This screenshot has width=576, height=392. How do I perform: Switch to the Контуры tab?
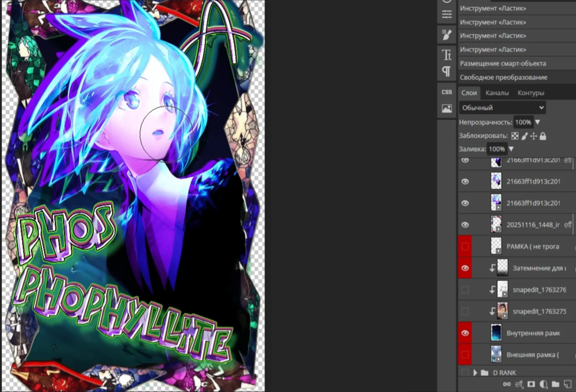(x=531, y=93)
